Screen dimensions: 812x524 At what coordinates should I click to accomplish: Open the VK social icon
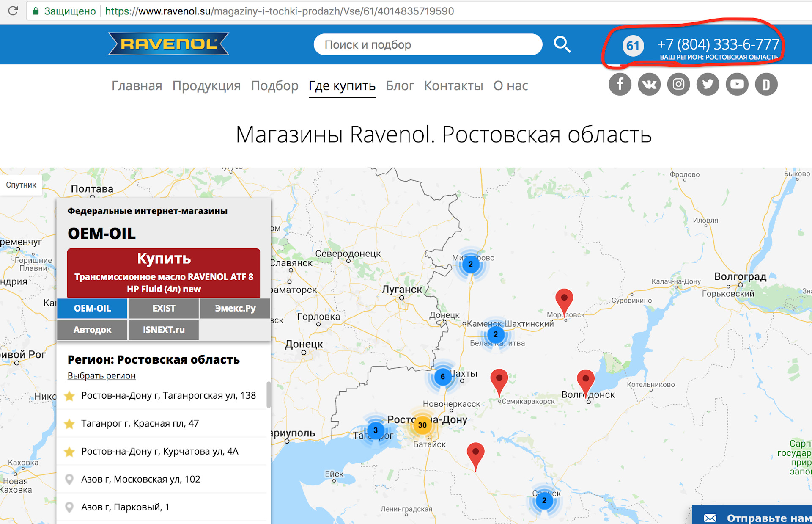point(649,84)
